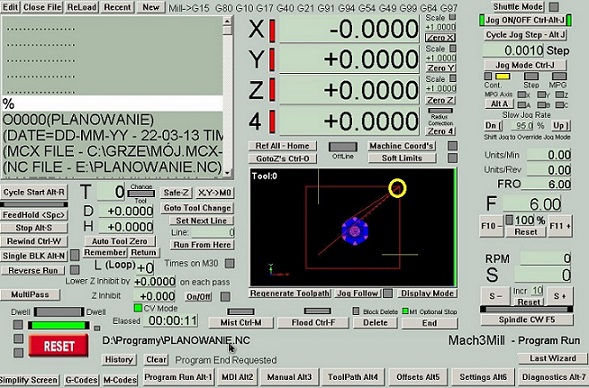Toggle the Soft Limits indicator square

pos(453,158)
